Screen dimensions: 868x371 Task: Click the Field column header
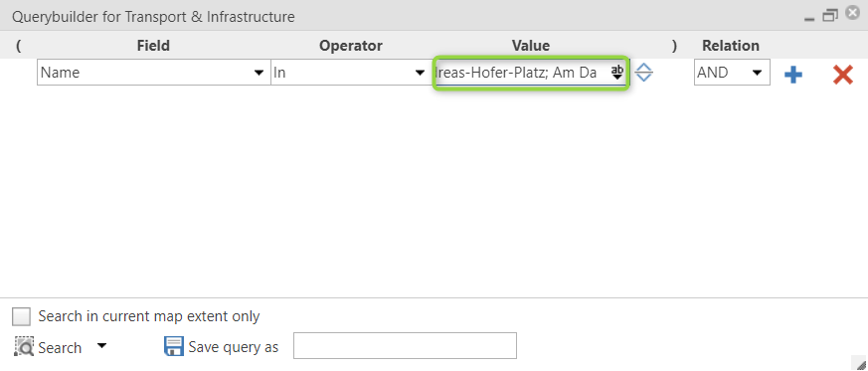[153, 46]
